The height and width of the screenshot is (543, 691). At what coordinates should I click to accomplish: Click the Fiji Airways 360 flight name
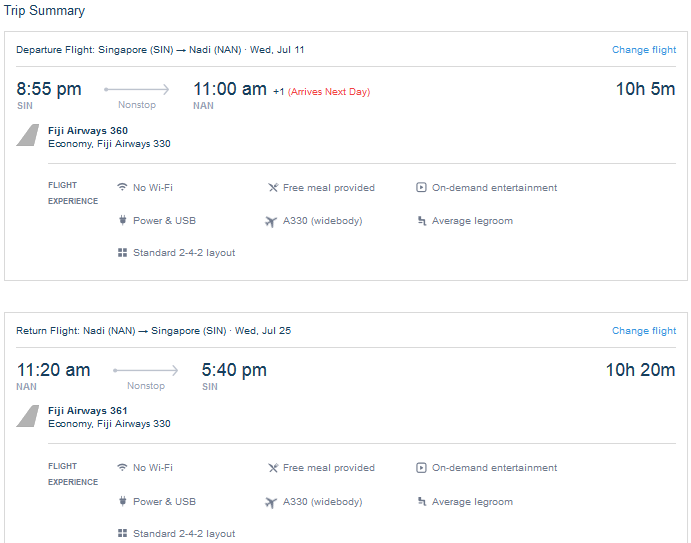point(88,131)
